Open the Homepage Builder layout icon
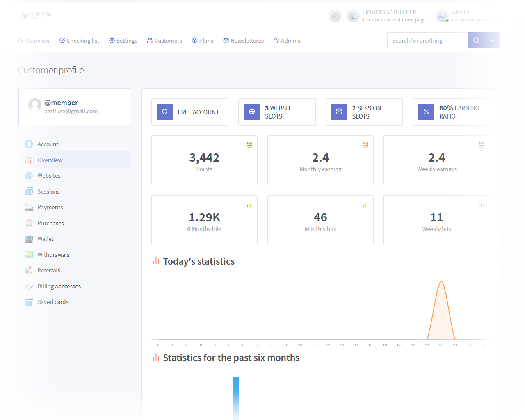Screen dimensions: 525x420 [353, 16]
